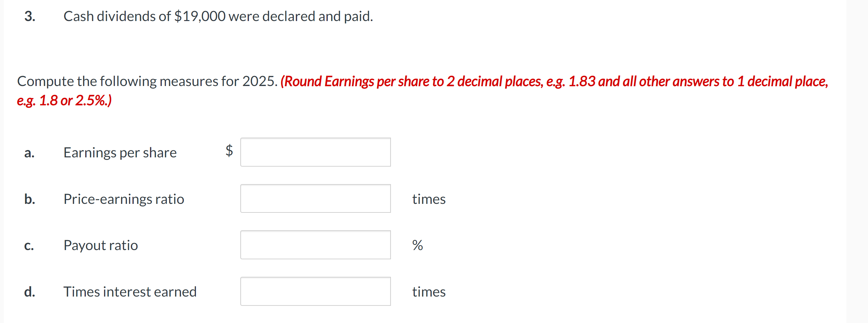Select the Times interest earned label
This screenshot has height=323, width=868.
coord(130,292)
